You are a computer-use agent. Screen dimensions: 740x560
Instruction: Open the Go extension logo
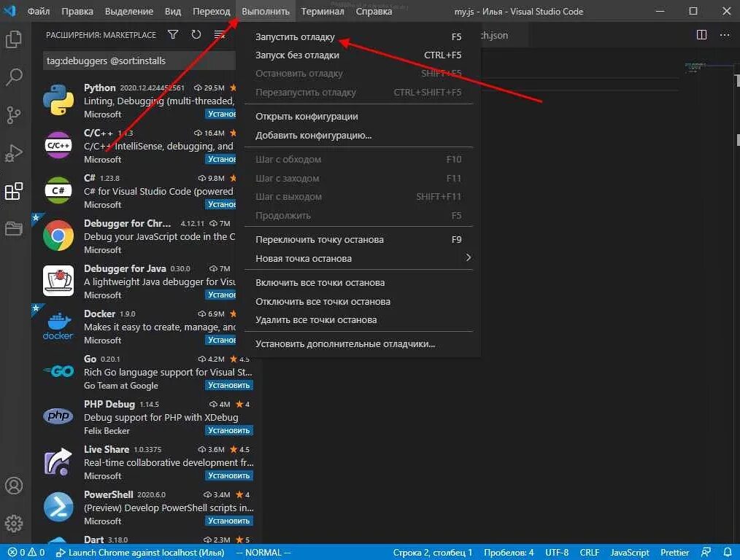tap(58, 371)
